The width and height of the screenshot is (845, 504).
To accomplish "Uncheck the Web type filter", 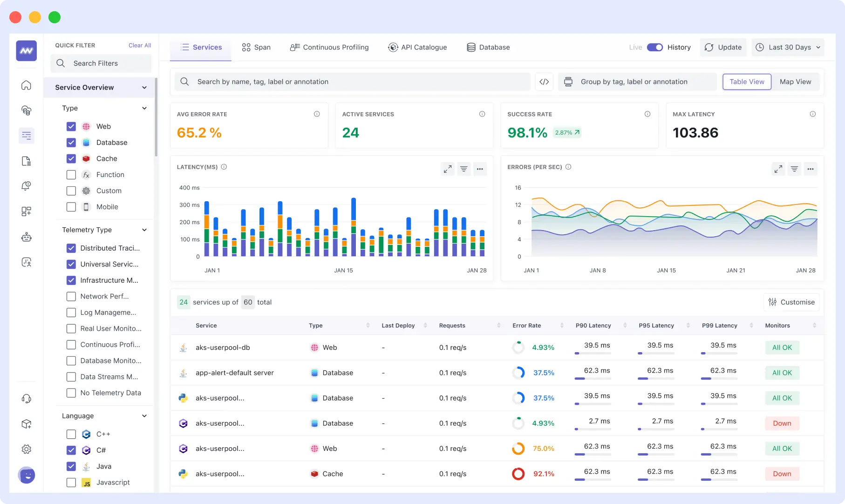I will (71, 126).
